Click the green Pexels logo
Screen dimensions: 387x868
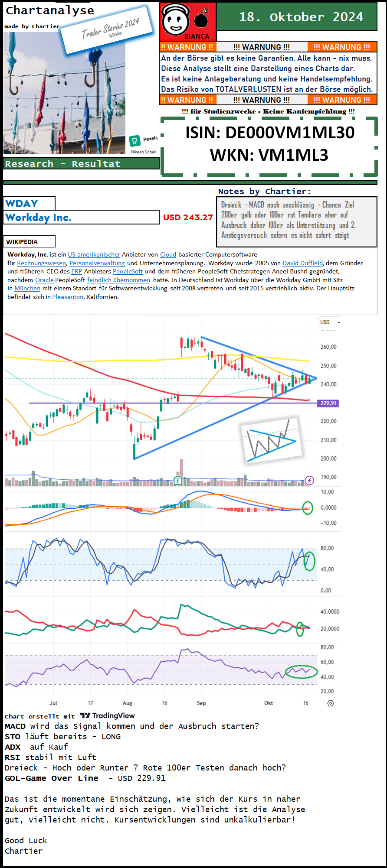[x=134, y=140]
